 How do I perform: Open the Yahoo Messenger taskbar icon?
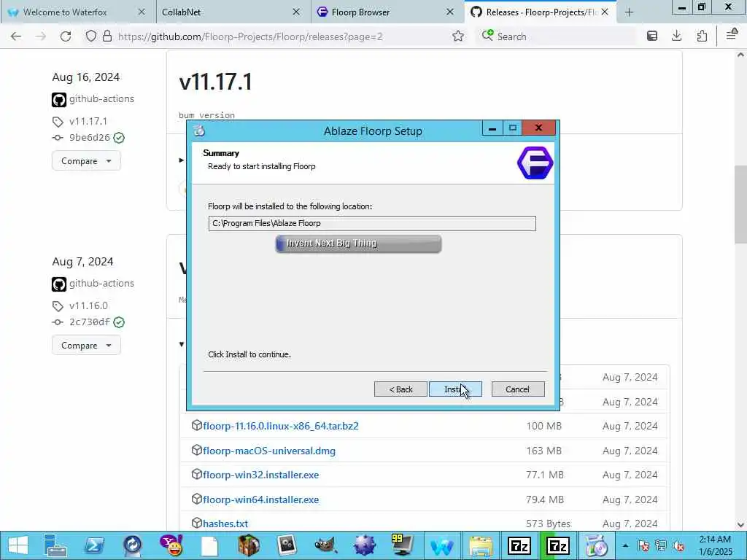coord(171,545)
